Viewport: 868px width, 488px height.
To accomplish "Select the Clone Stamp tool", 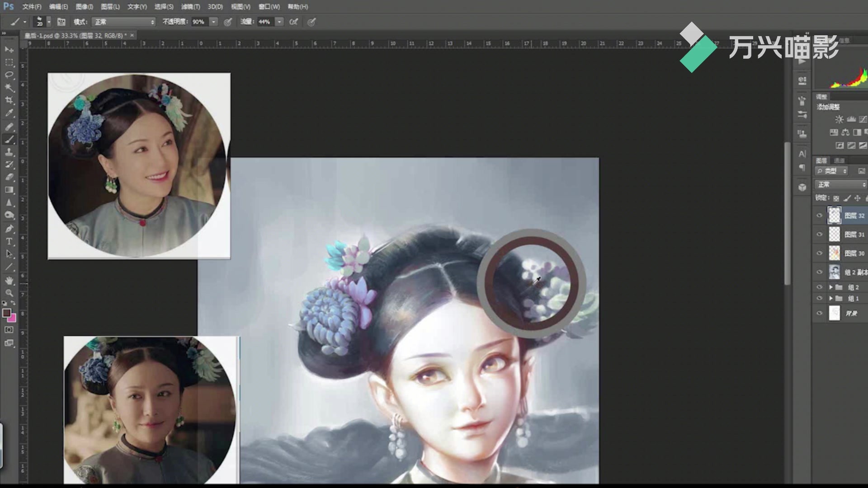I will pos(9,152).
